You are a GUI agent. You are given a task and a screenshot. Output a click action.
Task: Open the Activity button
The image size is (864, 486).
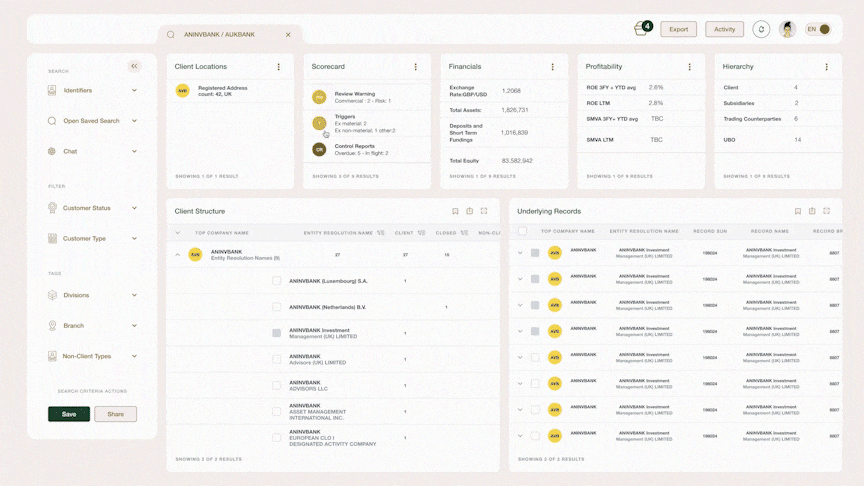[724, 29]
